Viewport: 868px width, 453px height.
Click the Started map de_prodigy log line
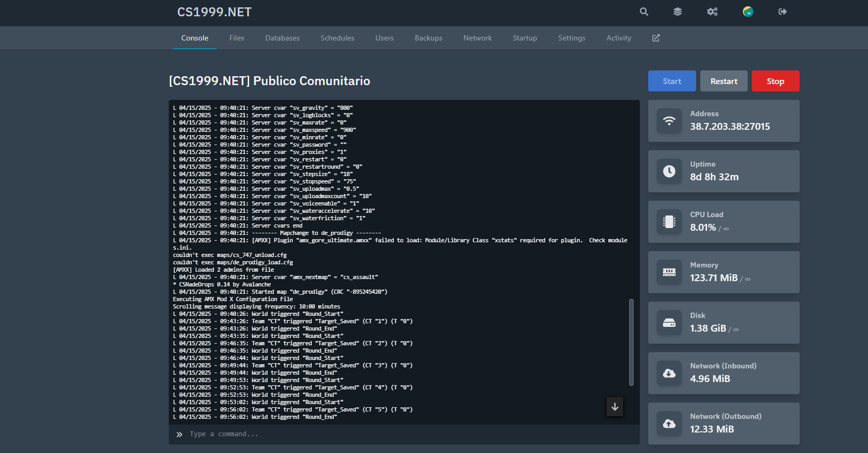point(280,292)
